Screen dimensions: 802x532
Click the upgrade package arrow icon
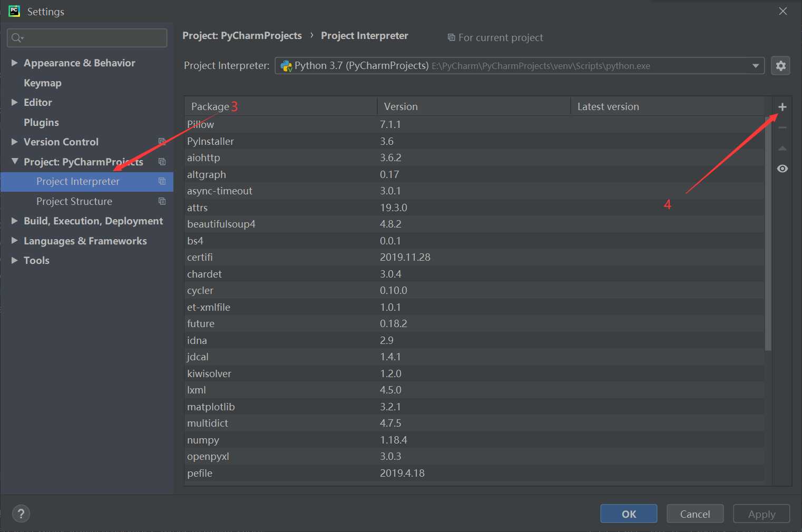tap(782, 149)
